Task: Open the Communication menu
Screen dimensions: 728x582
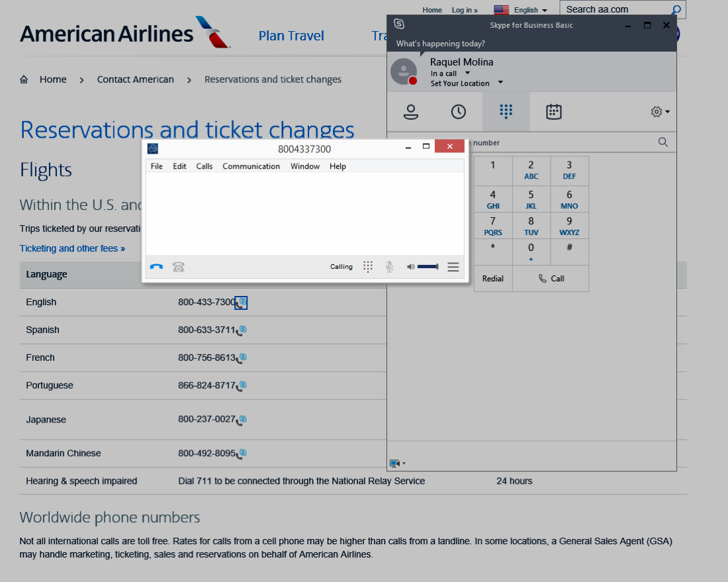Action: coord(251,166)
